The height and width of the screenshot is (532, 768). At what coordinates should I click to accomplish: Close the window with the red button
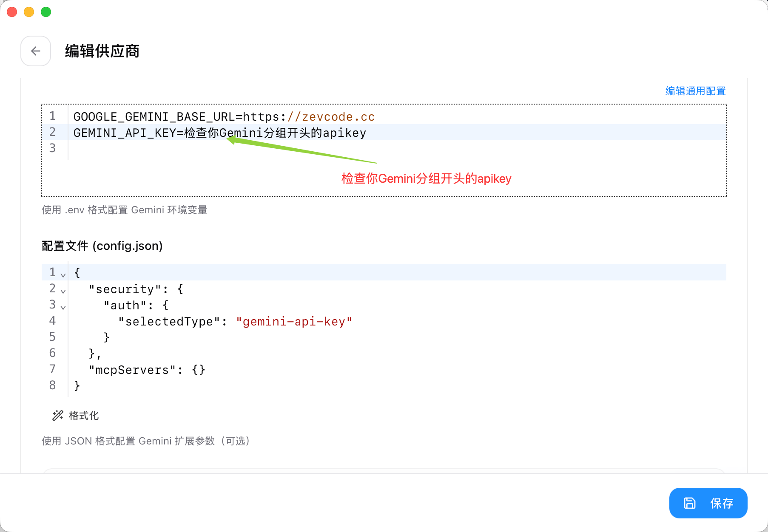[12, 12]
